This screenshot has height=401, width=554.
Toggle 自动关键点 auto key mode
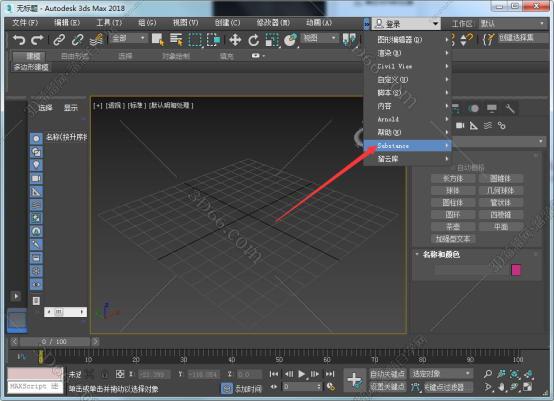(x=388, y=373)
